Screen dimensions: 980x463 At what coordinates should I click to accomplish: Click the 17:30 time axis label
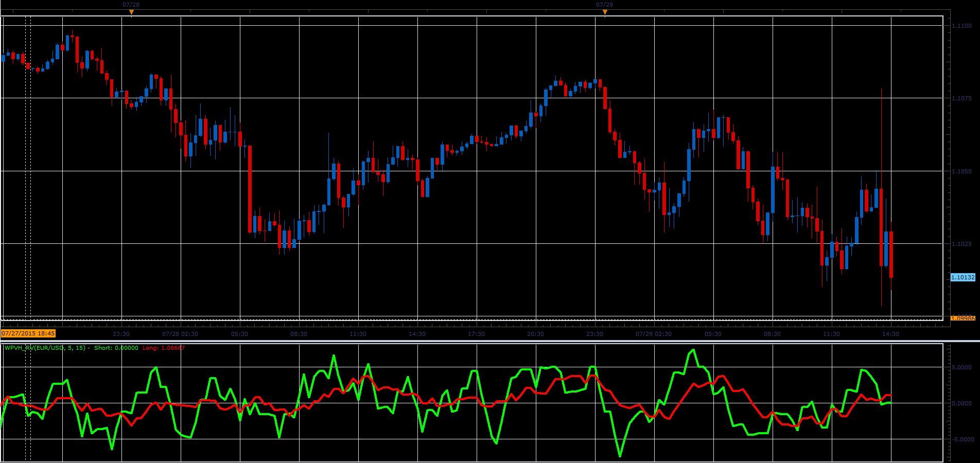[476, 334]
